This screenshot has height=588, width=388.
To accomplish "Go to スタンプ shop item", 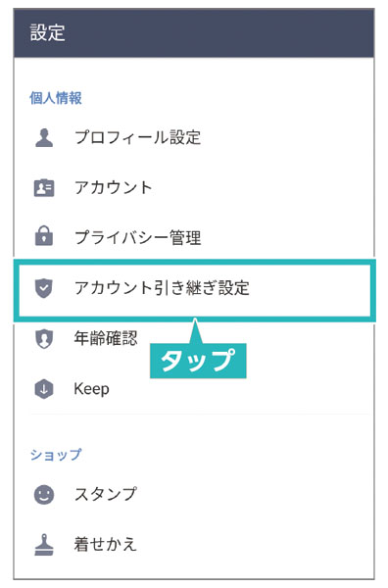I will click(x=106, y=494).
